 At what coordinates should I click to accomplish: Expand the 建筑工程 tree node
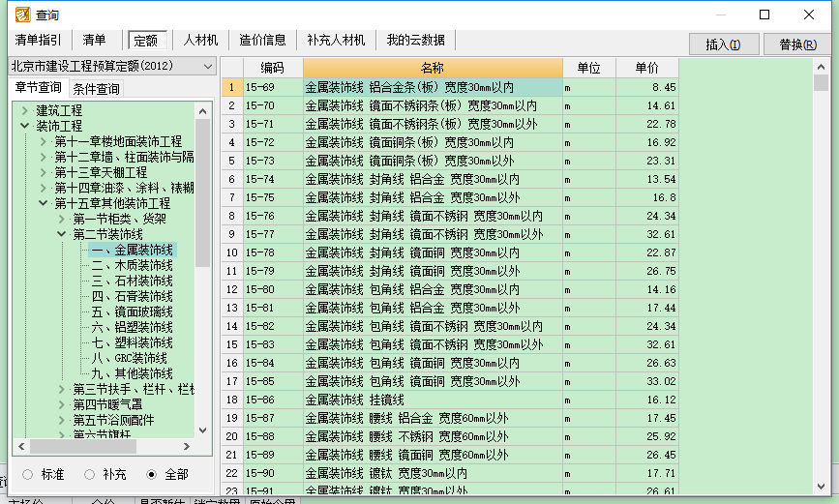pos(24,110)
